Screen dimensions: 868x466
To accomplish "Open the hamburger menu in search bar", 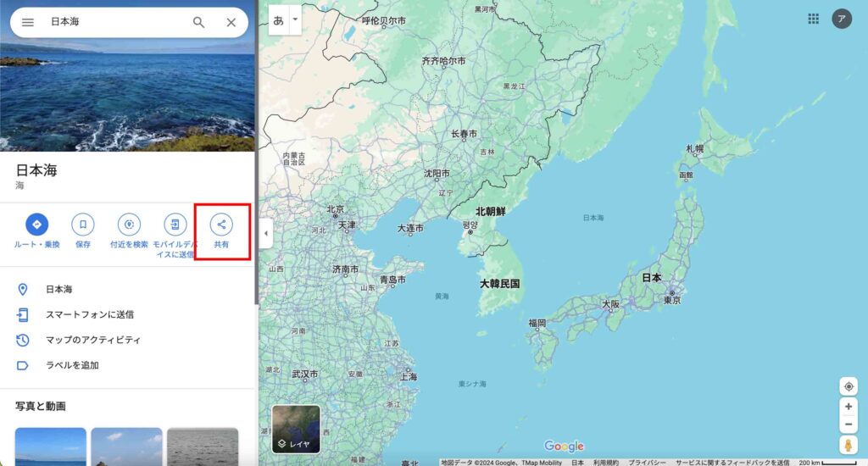I will [28, 22].
